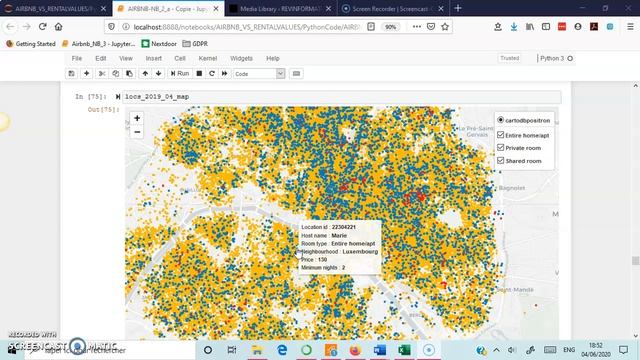Open the Nextdoor bookmark
Viewport: 640px width, 360px height.
(x=159, y=44)
